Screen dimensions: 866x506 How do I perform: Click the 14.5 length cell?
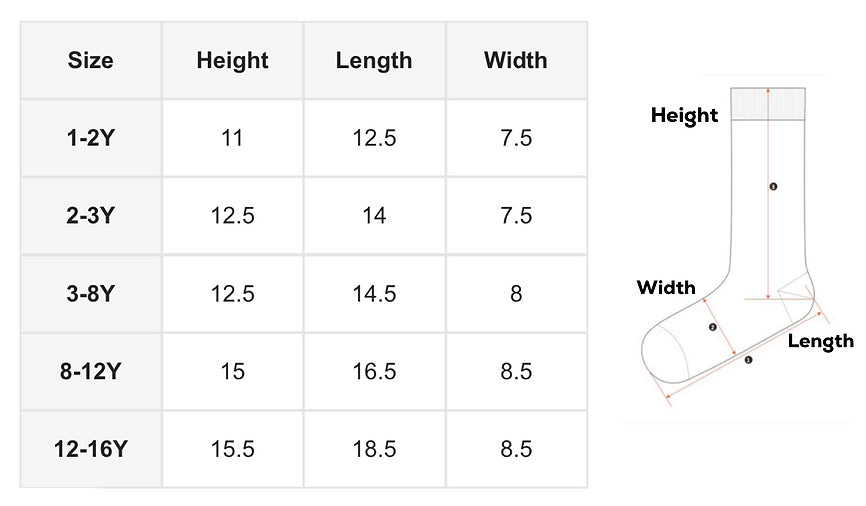point(374,294)
